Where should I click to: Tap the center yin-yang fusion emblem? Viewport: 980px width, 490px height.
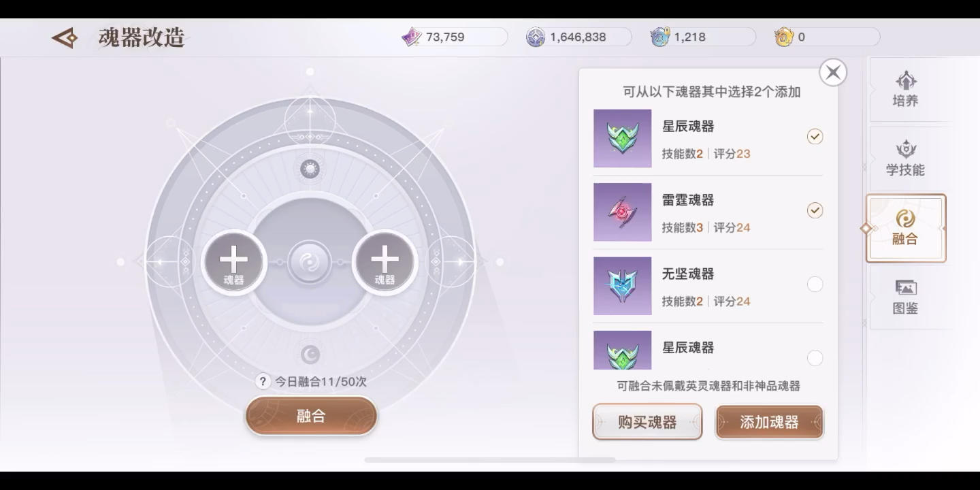click(310, 262)
